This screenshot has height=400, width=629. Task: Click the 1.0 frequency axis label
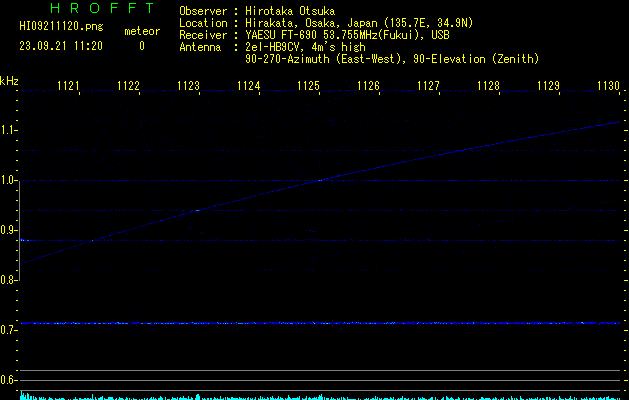[x=8, y=181]
